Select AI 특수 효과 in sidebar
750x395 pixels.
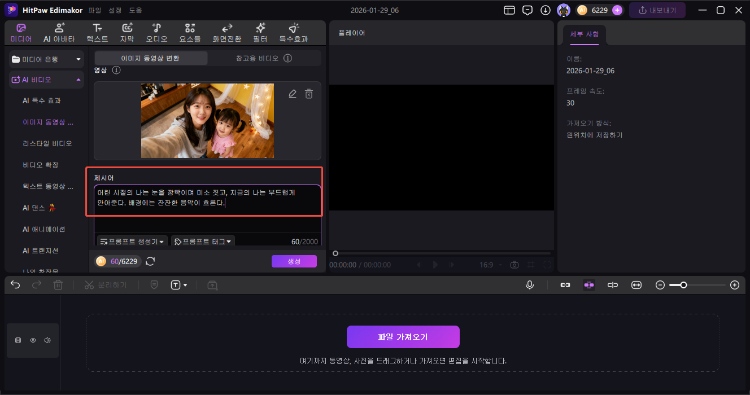point(42,100)
